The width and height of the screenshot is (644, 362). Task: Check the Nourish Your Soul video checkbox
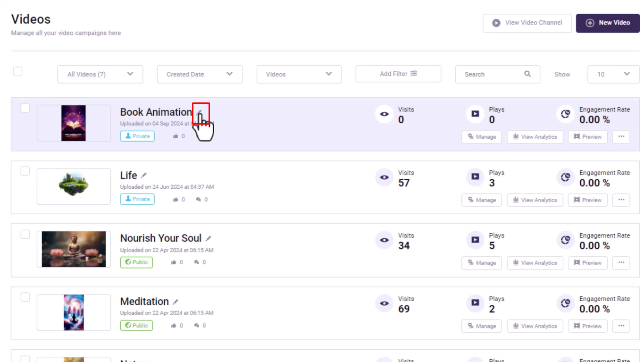pos(25,234)
